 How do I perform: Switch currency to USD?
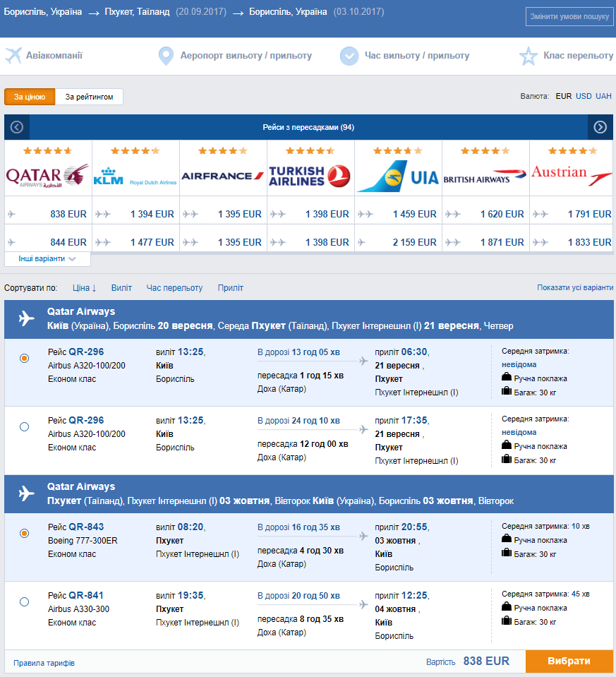click(584, 96)
